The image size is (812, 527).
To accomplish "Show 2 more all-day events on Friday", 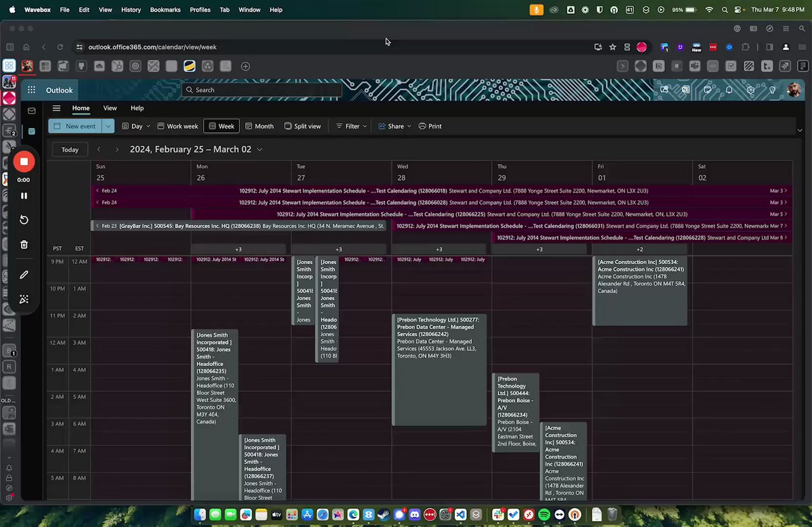I will coord(639,249).
